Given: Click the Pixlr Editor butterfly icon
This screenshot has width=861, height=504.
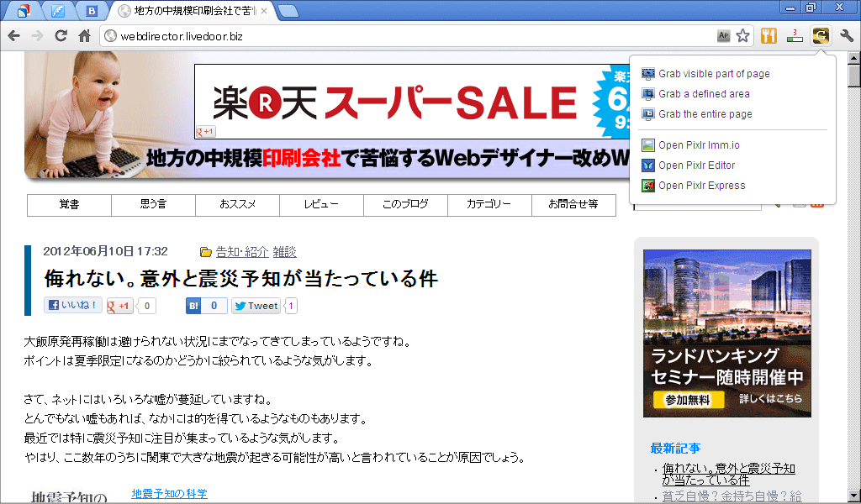Looking at the screenshot, I should pyautogui.click(x=648, y=165).
